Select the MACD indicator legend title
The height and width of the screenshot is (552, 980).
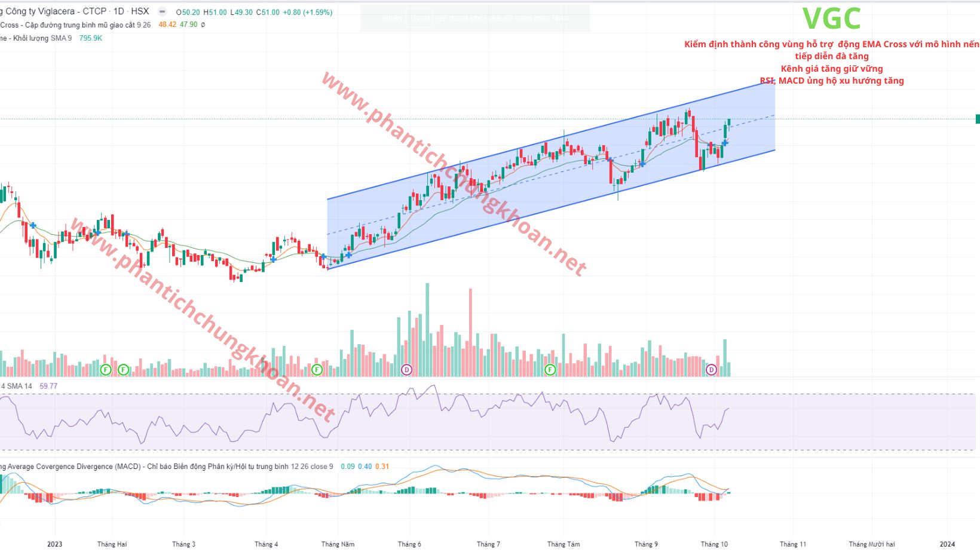pos(167,467)
